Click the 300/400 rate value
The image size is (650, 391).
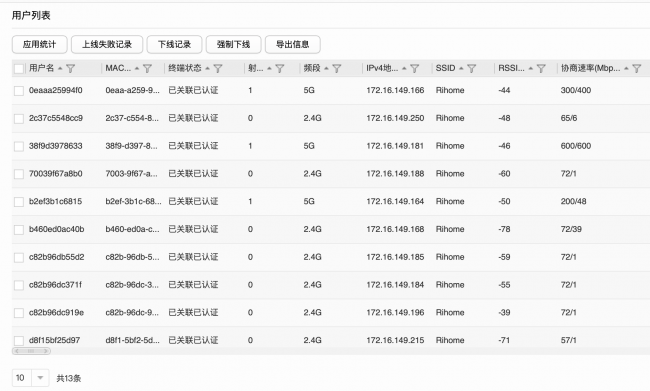point(576,90)
